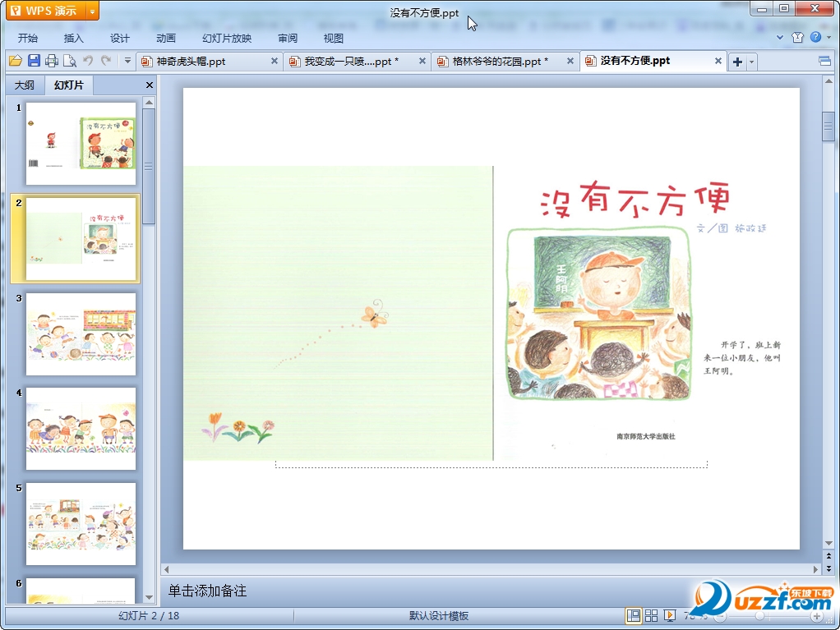Image resolution: width=840 pixels, height=630 pixels.
Task: Click editor vertical scroll down arrow
Action: tap(828, 543)
